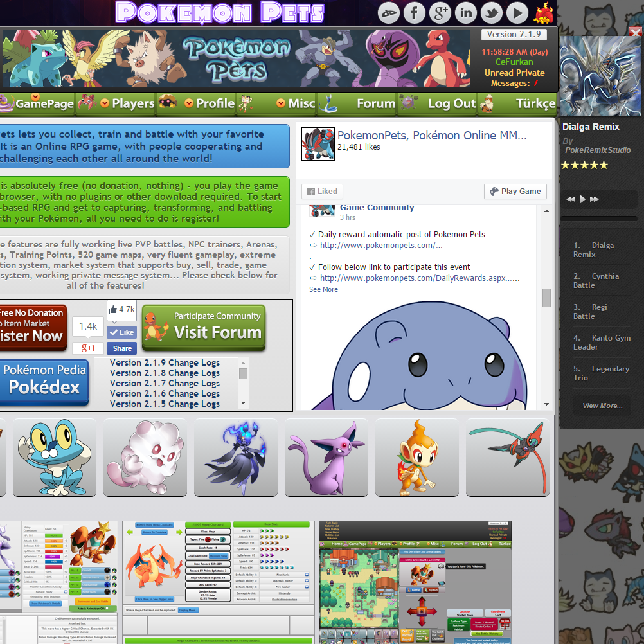Viewport: 644px width, 644px height.
Task: Click the Google +1 button
Action: click(x=88, y=348)
